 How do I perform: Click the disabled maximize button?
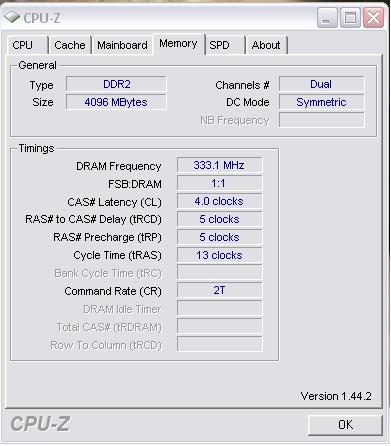click(x=350, y=18)
